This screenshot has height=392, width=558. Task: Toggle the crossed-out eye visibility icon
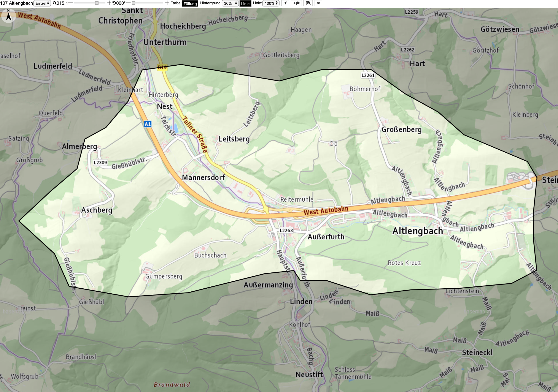click(308, 3)
